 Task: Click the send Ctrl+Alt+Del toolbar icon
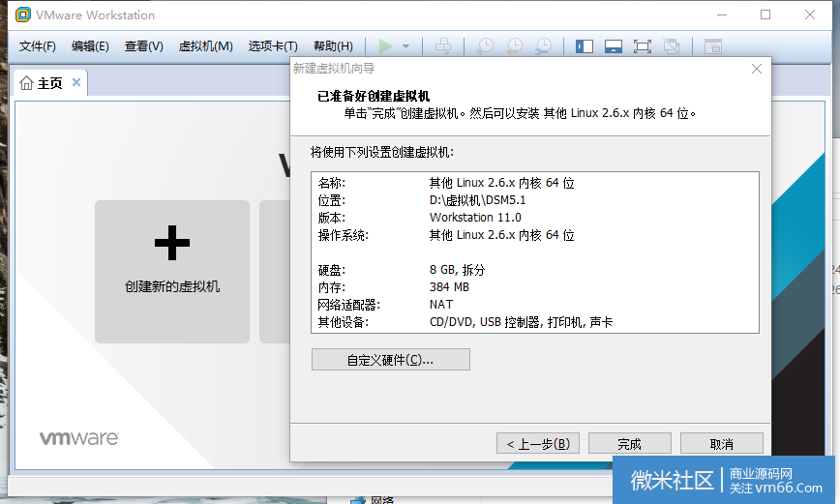click(443, 46)
